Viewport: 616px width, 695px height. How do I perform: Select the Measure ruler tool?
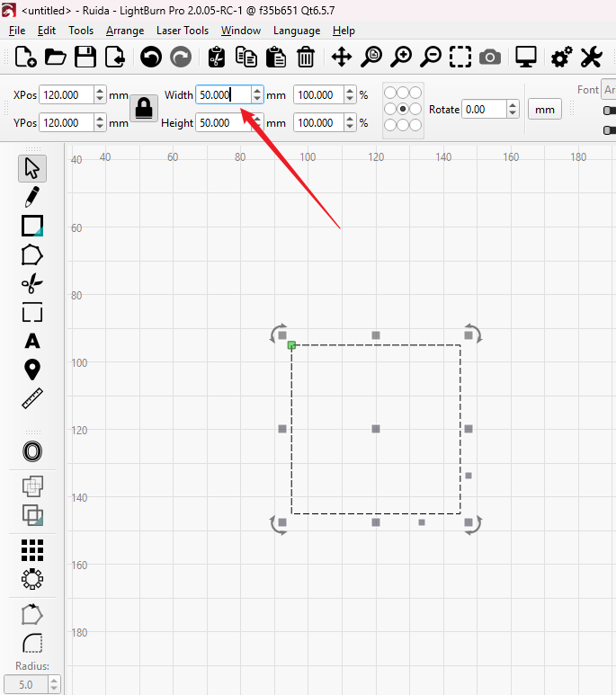[x=32, y=398]
